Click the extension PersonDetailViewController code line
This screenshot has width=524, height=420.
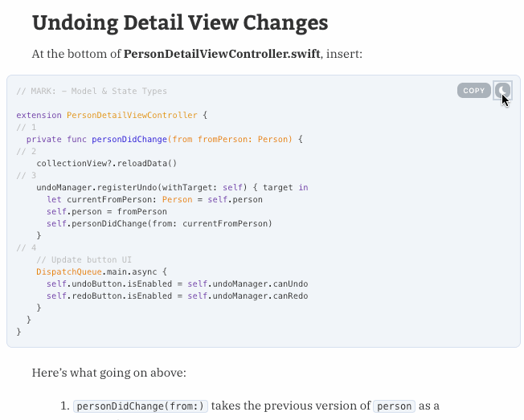(x=112, y=115)
